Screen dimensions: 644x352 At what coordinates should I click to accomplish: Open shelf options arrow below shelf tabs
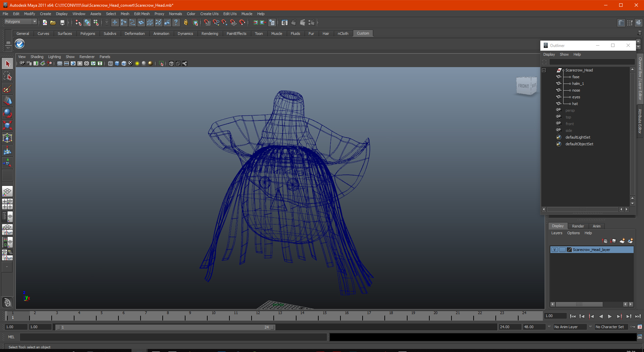pos(8,48)
